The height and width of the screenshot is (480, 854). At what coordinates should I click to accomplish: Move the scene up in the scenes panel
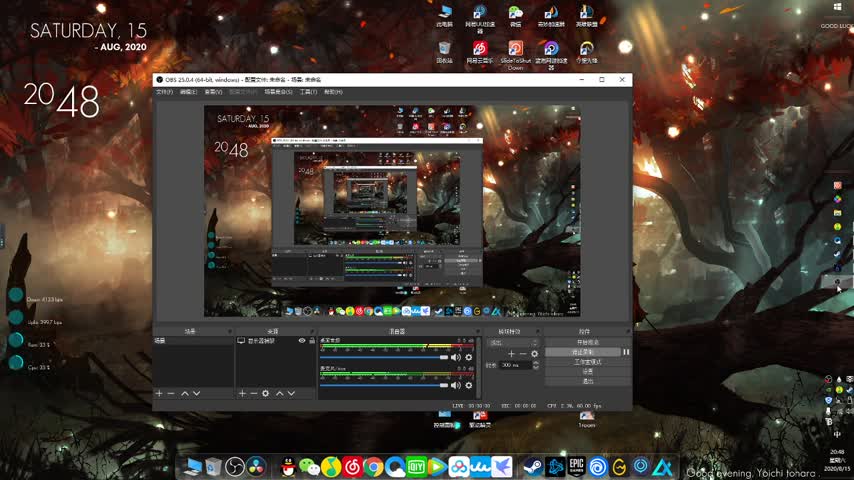pos(185,393)
